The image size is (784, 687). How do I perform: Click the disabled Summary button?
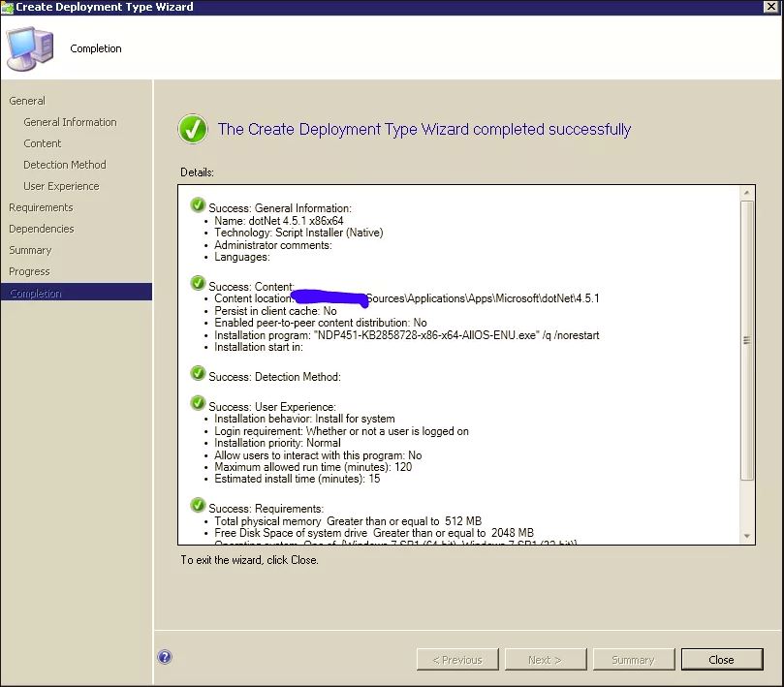(x=634, y=660)
